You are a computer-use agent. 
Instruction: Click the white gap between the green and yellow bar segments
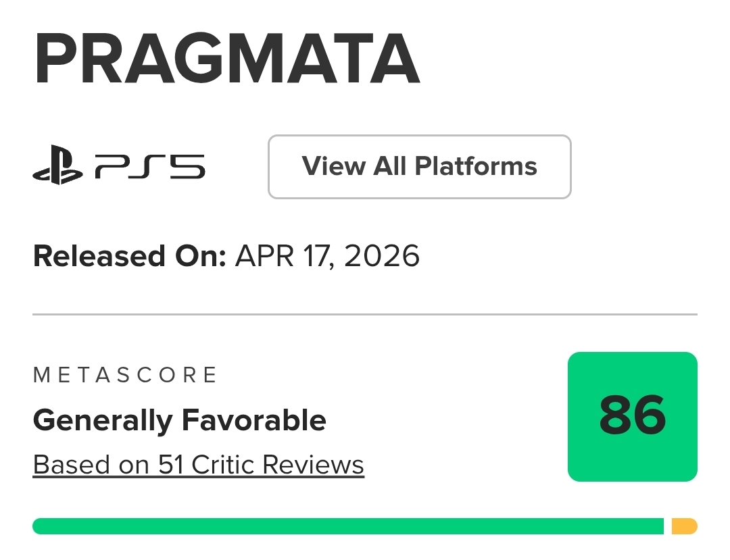pyautogui.click(x=668, y=526)
